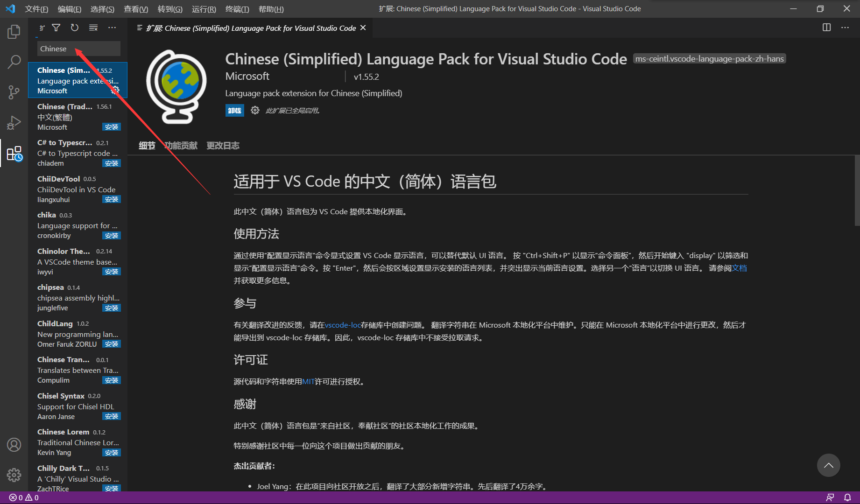Install Chisel Syntax extension
The height and width of the screenshot is (504, 860).
point(112,416)
